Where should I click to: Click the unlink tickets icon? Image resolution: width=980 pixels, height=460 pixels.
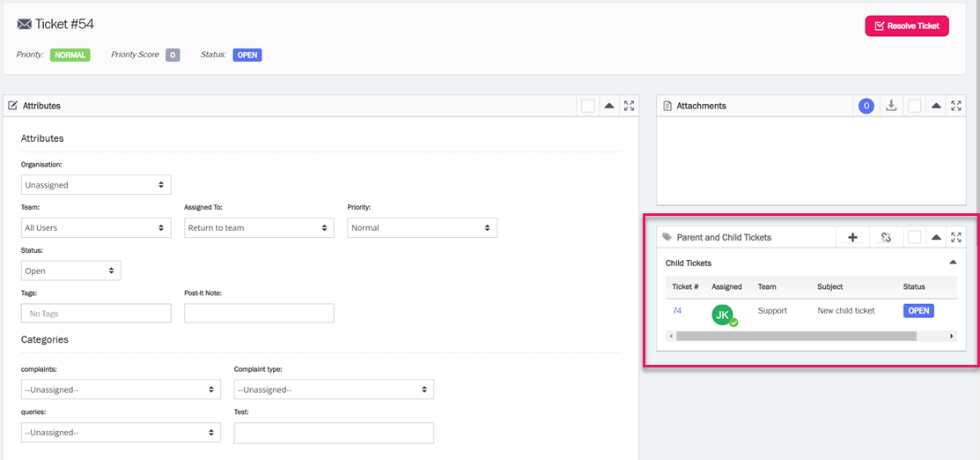tap(886, 237)
